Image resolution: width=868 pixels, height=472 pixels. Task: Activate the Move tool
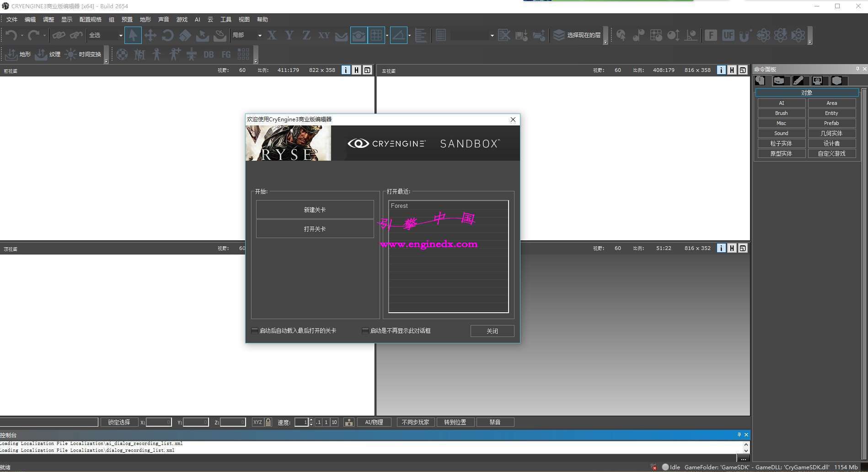[x=150, y=35]
